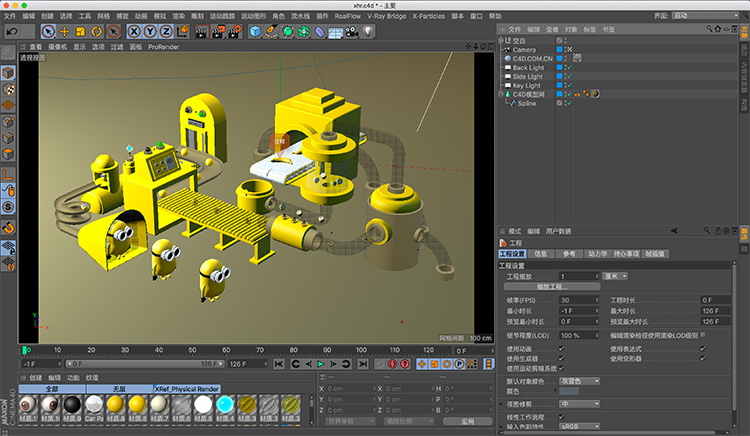Click the 缩放工程 button
The height and width of the screenshot is (436, 750).
552,287
